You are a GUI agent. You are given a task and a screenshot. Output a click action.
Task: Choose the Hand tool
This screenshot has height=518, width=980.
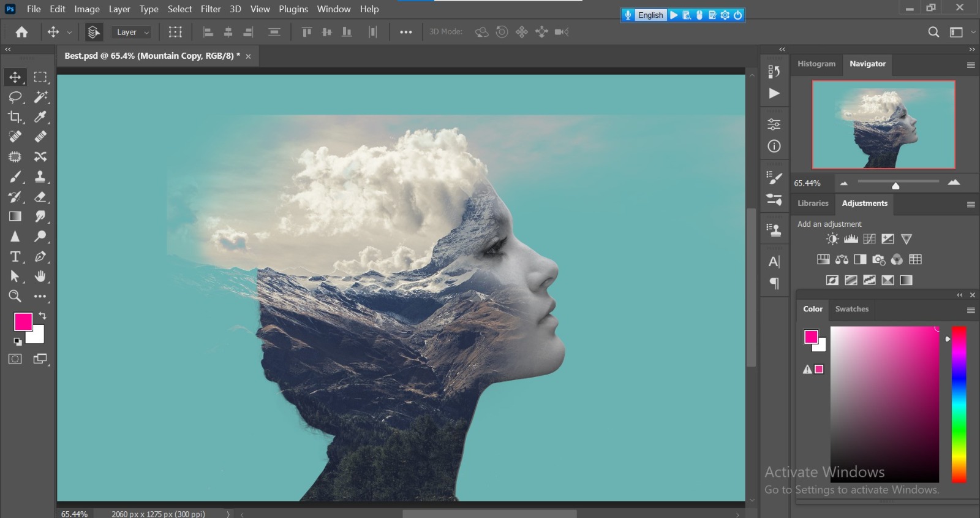[40, 276]
